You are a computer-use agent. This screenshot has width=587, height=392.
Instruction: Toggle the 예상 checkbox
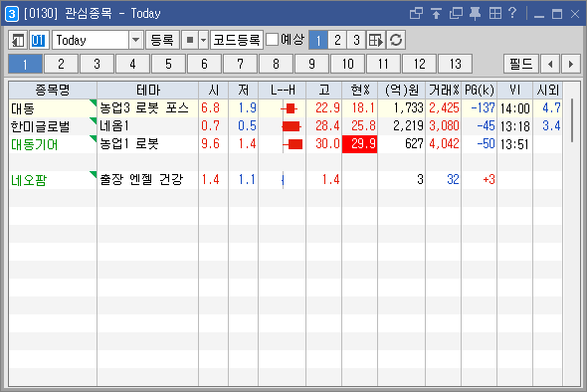pyautogui.click(x=273, y=40)
